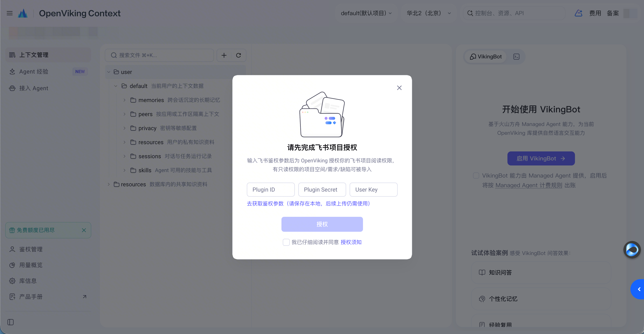The height and width of the screenshot is (334, 644).
Task: Open 接入 Agent in the sidebar
Action: 48,88
